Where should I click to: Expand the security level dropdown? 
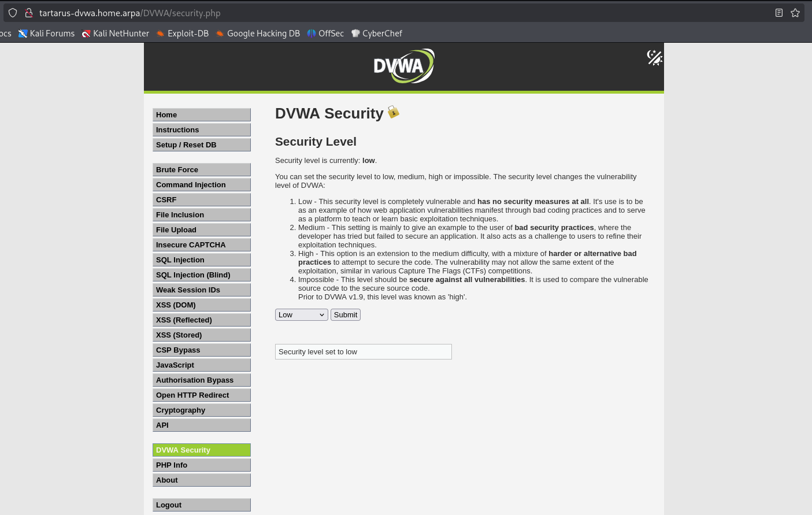coord(301,315)
